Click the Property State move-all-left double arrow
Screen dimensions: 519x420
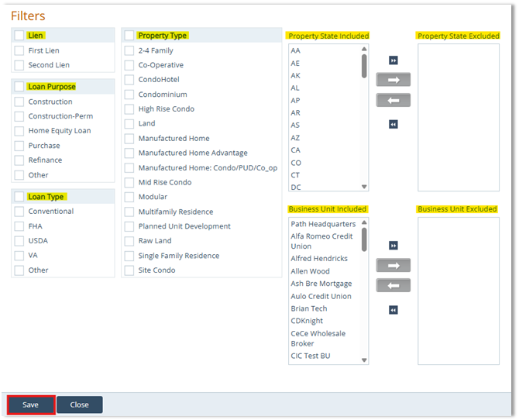click(x=393, y=124)
